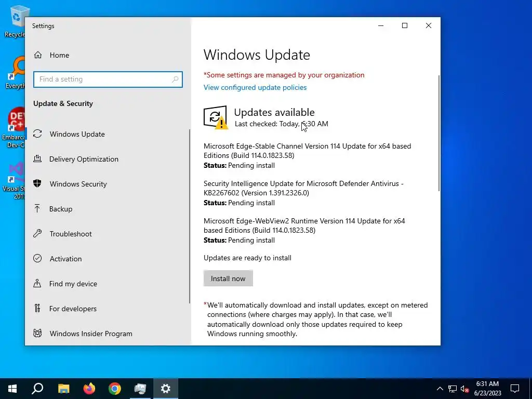Screen dimensions: 532x399
Task: Show hidden system tray icons
Action: pyautogui.click(x=440, y=389)
